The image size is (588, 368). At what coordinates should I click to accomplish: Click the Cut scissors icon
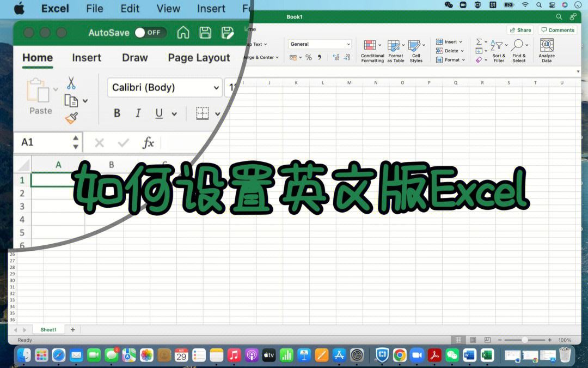point(71,83)
